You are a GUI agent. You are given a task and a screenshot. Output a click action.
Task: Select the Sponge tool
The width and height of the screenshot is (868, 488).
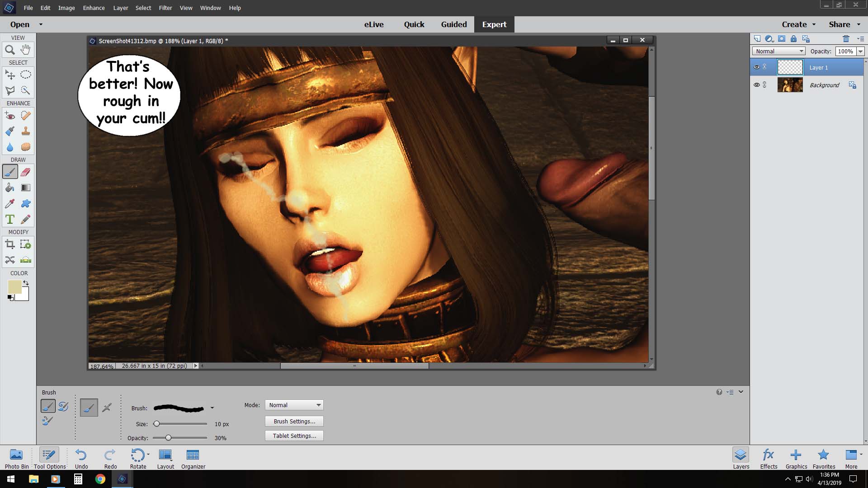pyautogui.click(x=26, y=147)
